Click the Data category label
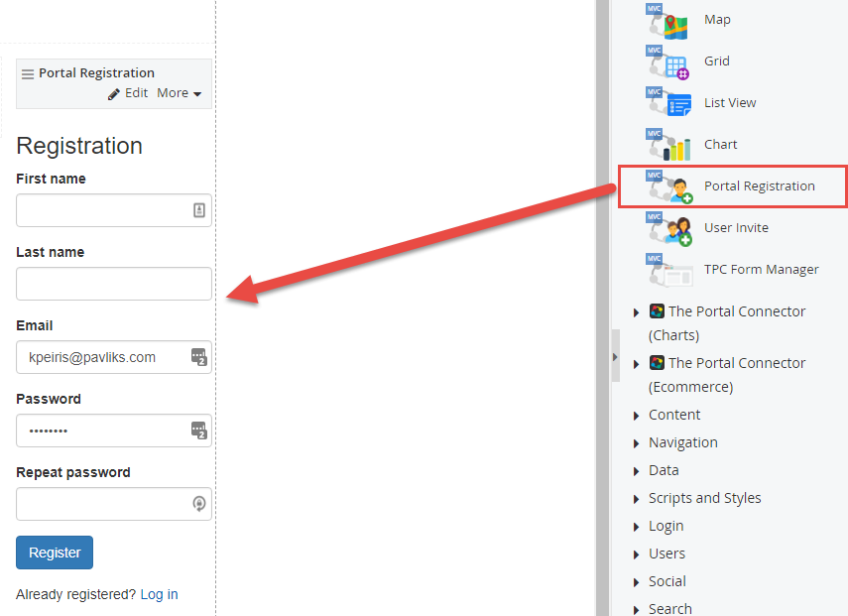The height and width of the screenshot is (616, 848). 664,470
